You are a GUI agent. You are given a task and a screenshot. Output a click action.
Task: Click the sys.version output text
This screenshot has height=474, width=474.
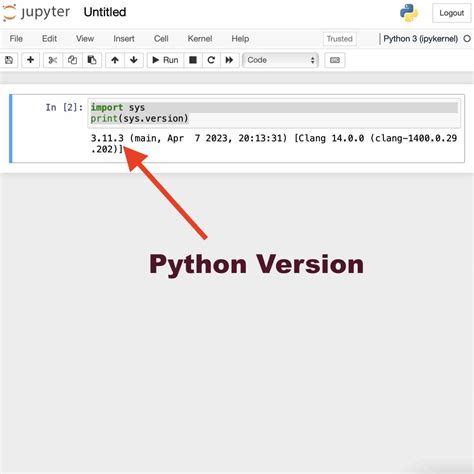[274, 144]
